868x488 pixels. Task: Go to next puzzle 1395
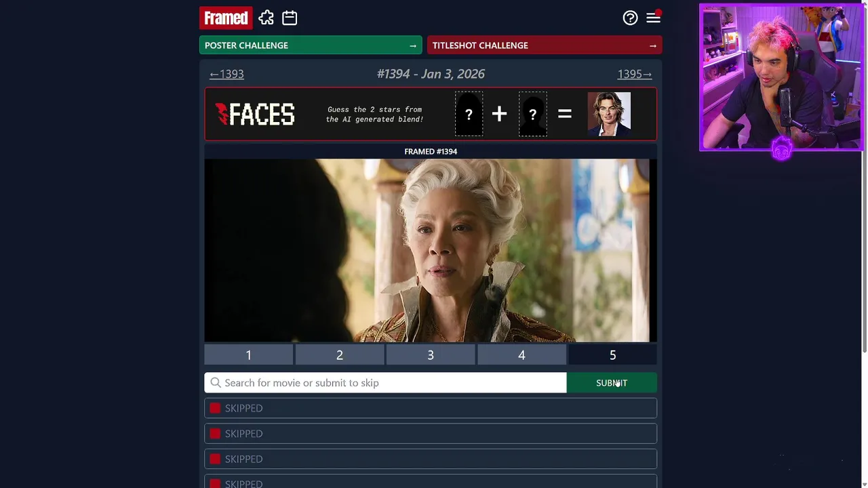coord(635,74)
